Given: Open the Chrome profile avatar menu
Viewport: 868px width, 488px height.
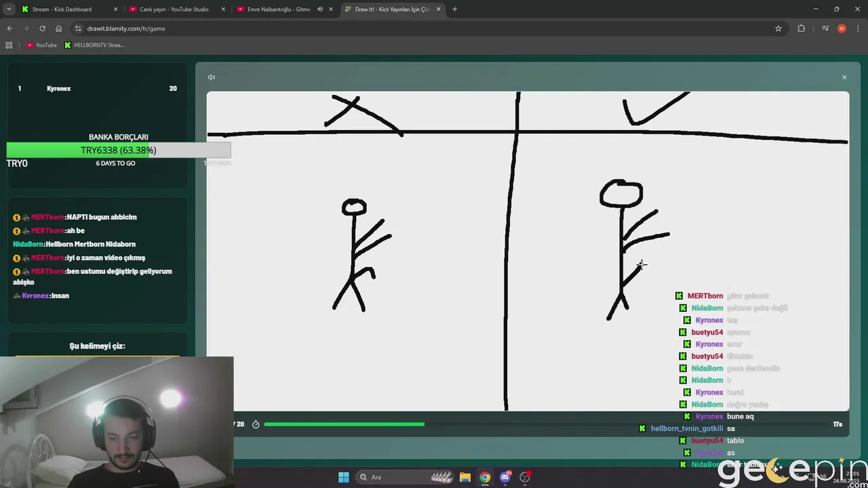Looking at the screenshot, I should [842, 28].
